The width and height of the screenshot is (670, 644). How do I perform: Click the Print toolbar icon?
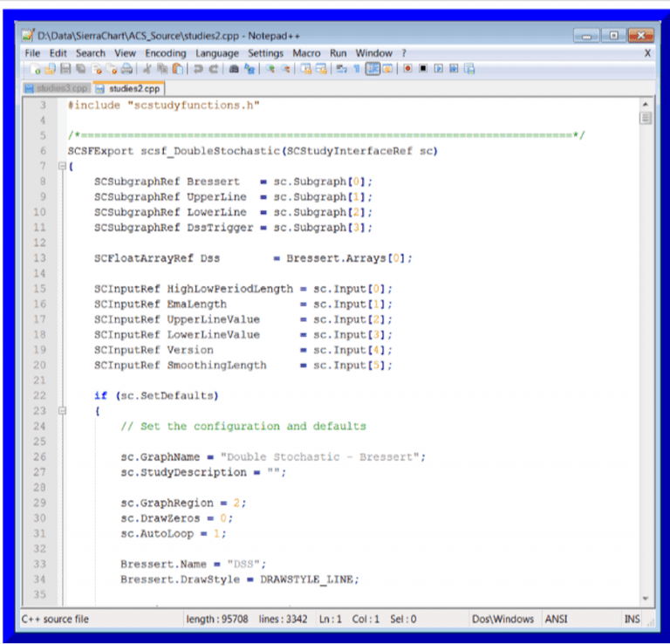[127, 68]
